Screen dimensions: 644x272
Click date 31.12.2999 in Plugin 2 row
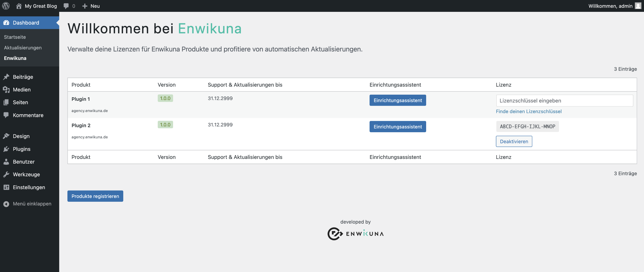(x=220, y=125)
